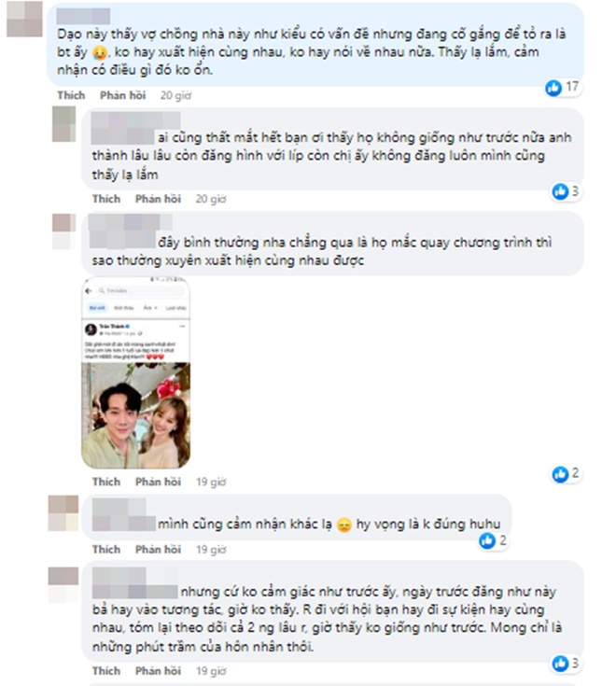Click like icon on 'mình cũng cảm nhận khác lạ' comment

(x=487, y=541)
